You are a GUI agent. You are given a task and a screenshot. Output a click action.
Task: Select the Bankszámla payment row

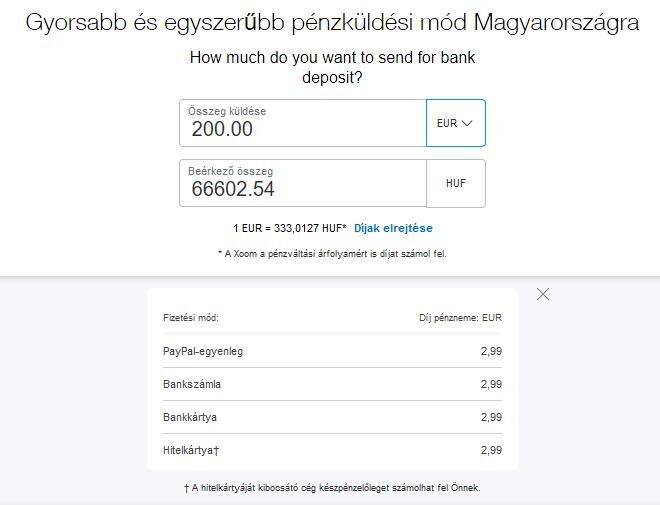pos(333,384)
